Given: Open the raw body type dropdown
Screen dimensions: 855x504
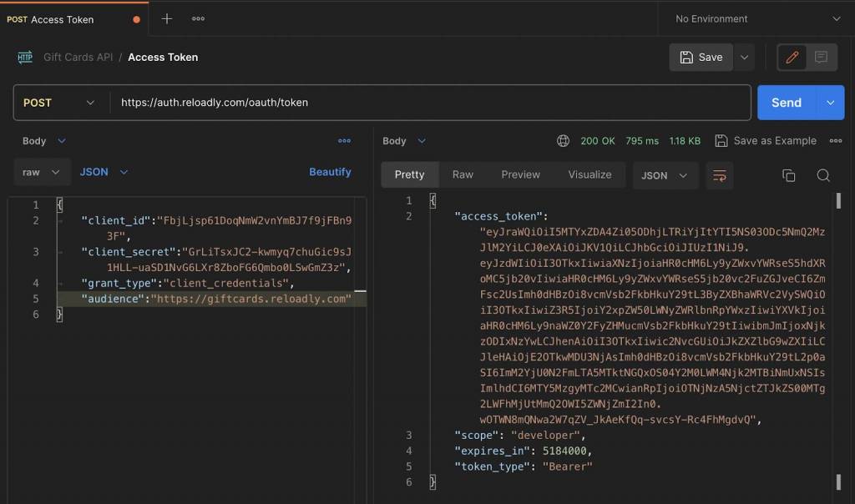Looking at the screenshot, I should (x=42, y=172).
